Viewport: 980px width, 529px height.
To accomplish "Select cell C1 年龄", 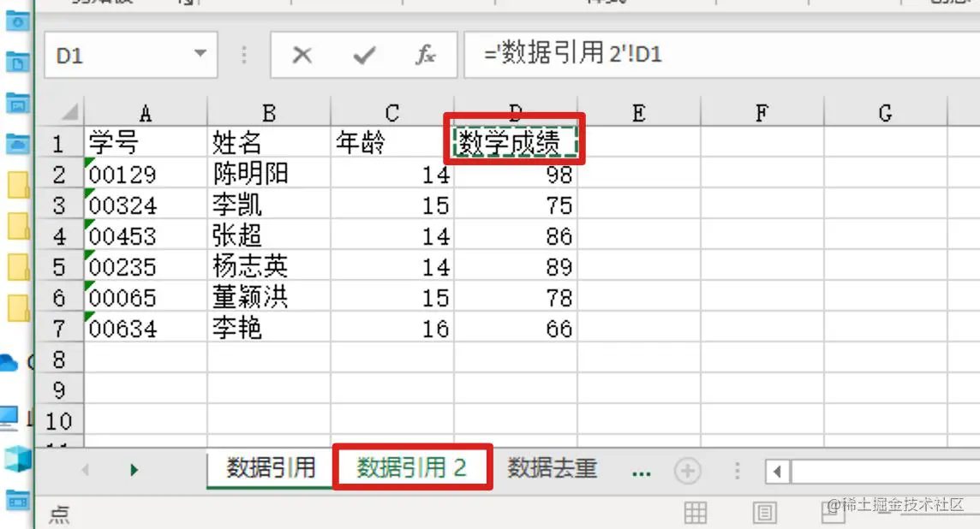I will pyautogui.click(x=391, y=143).
